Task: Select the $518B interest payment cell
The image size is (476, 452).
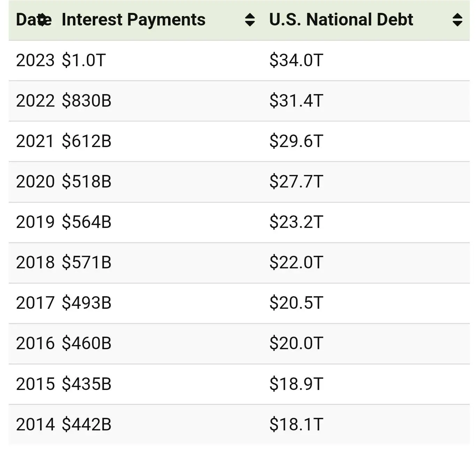Action: point(86,182)
